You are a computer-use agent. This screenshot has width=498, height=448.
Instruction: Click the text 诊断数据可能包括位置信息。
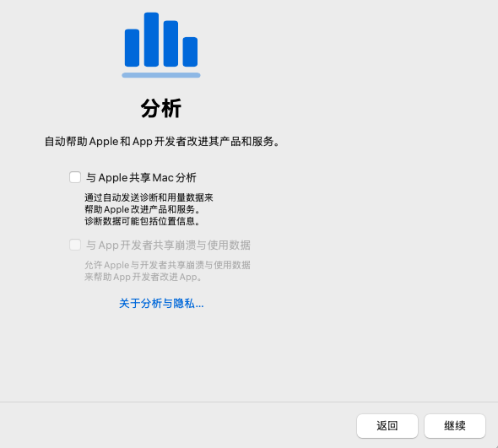point(143,221)
